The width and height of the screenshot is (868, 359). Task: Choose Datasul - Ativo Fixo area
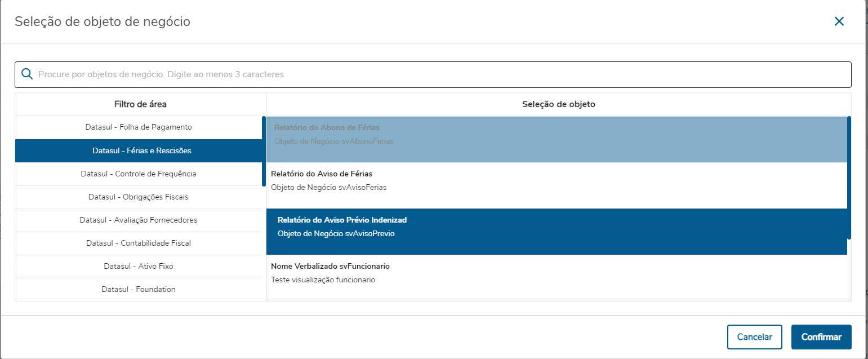pyautogui.click(x=139, y=266)
